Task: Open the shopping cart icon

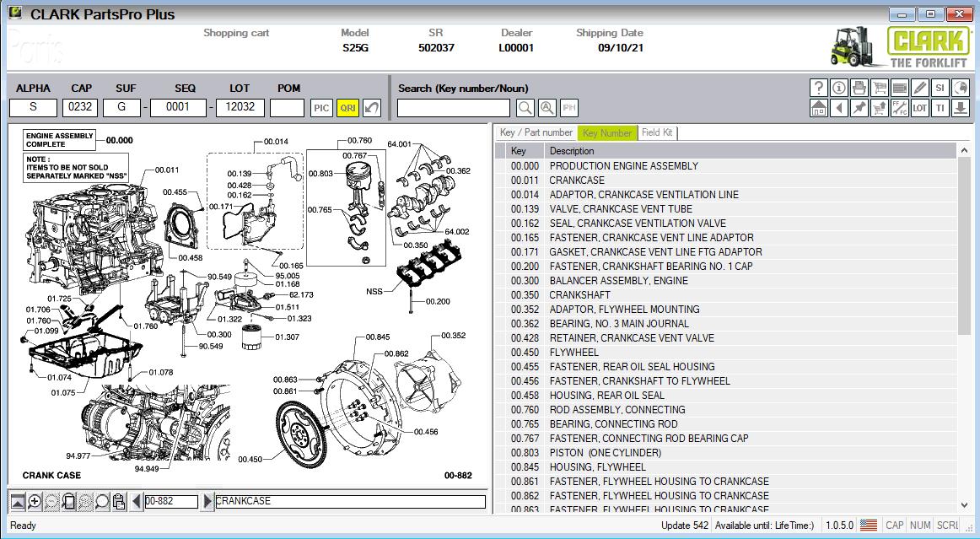Action: [x=879, y=88]
